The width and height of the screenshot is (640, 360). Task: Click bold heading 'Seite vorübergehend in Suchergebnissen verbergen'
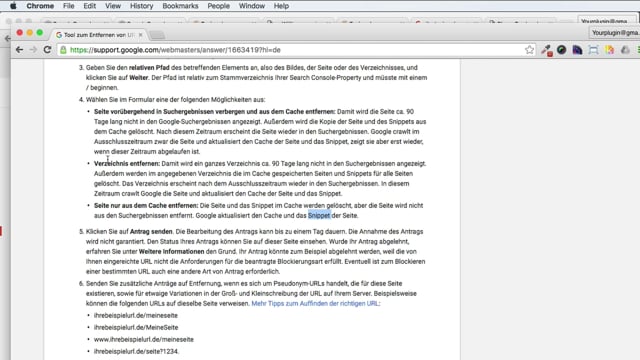[x=169, y=111]
